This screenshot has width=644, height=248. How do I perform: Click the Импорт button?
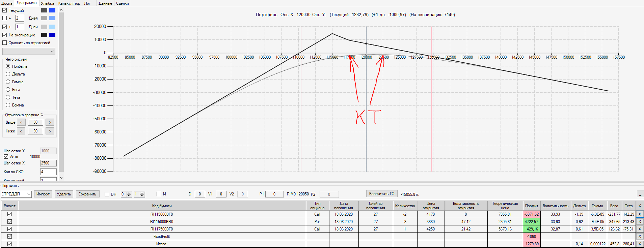click(x=43, y=194)
